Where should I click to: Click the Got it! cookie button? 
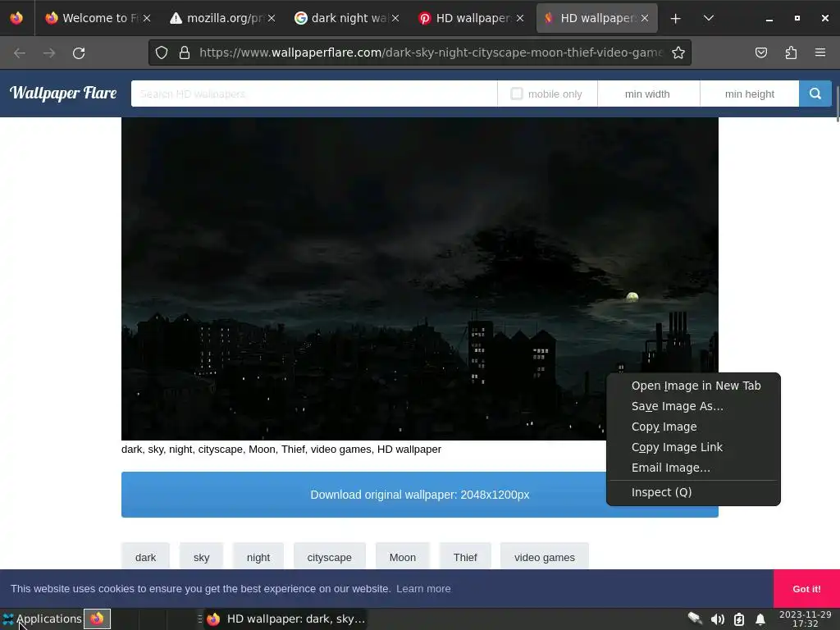[x=806, y=589]
